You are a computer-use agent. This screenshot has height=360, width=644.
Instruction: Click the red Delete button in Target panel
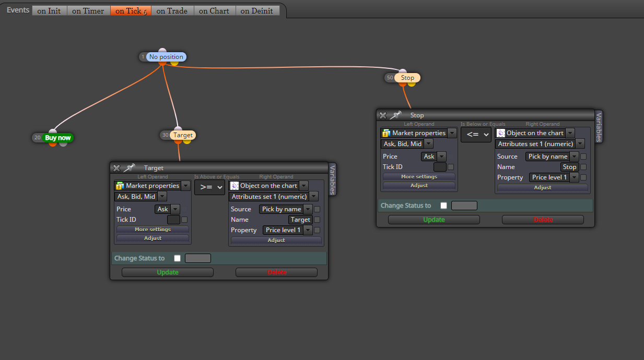point(277,272)
